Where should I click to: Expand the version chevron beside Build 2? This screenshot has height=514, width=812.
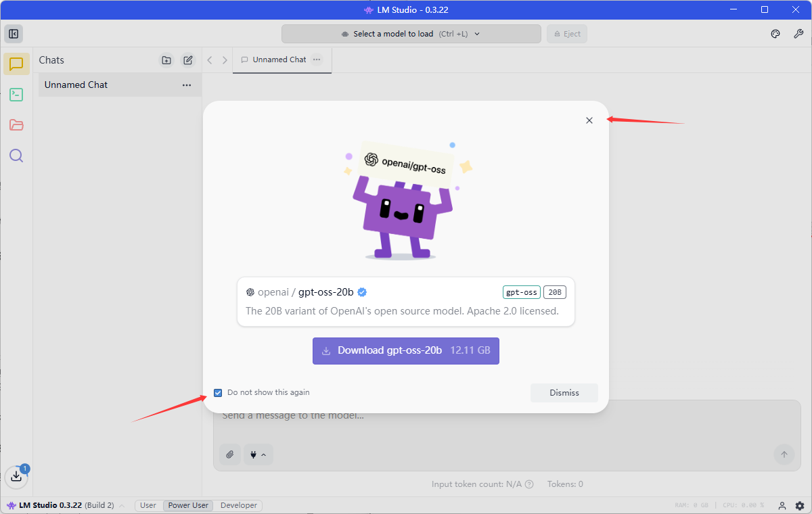(122, 506)
